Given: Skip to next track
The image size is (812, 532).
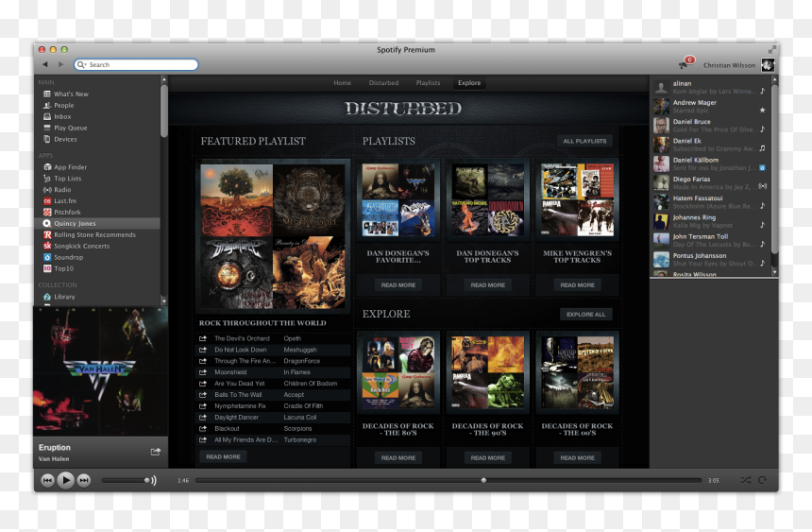Looking at the screenshot, I should tap(84, 481).
